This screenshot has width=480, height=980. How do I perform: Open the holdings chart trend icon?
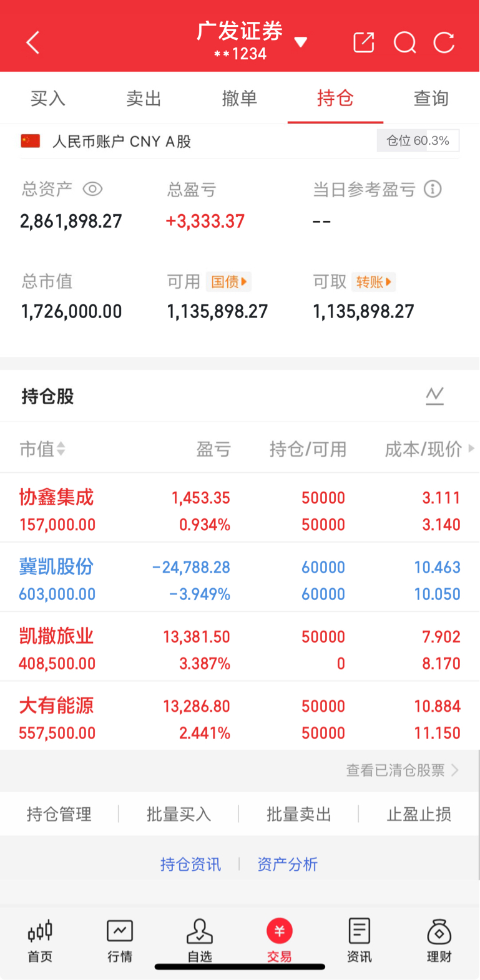434,395
